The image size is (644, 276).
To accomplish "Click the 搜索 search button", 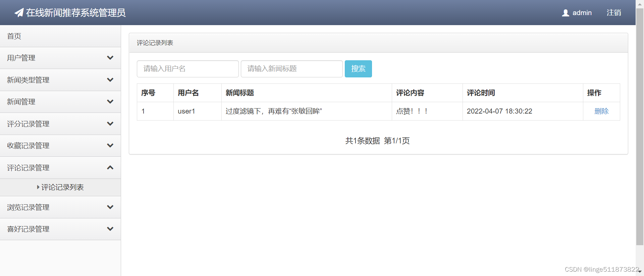I will [358, 69].
